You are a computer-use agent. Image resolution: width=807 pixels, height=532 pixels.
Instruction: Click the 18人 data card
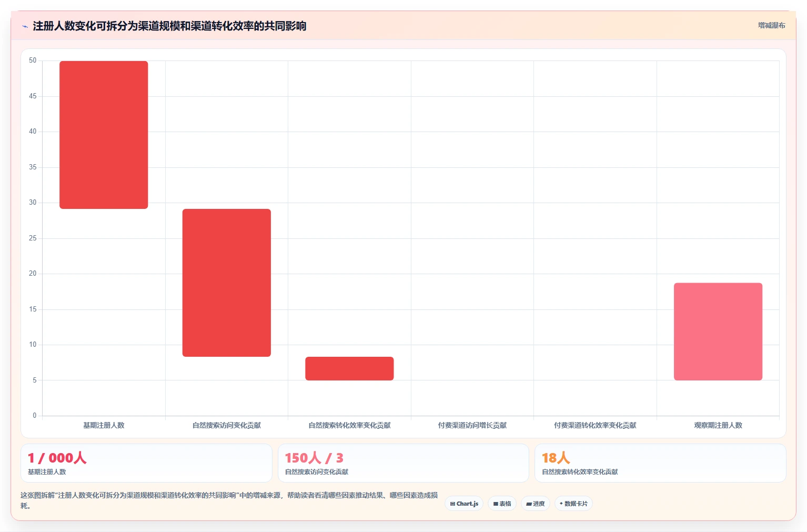pyautogui.click(x=660, y=463)
